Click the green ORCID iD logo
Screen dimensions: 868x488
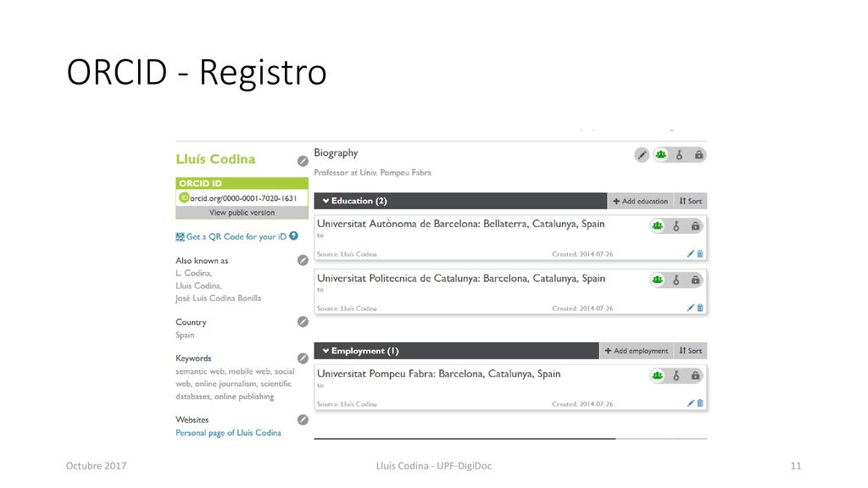(184, 197)
